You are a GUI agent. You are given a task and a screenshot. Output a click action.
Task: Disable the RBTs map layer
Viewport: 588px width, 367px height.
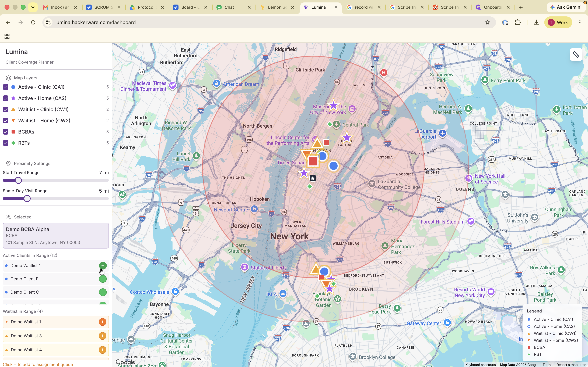click(x=6, y=143)
